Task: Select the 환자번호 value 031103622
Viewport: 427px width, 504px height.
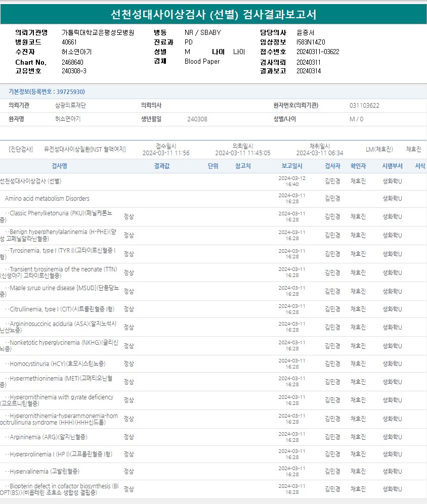Action: pos(364,106)
